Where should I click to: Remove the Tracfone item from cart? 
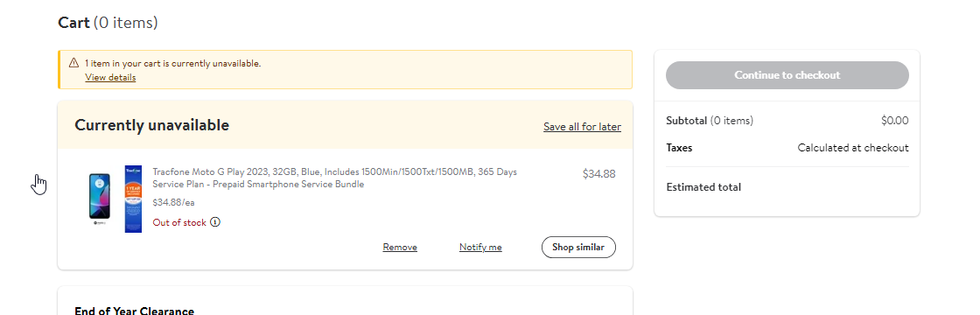[400, 248]
